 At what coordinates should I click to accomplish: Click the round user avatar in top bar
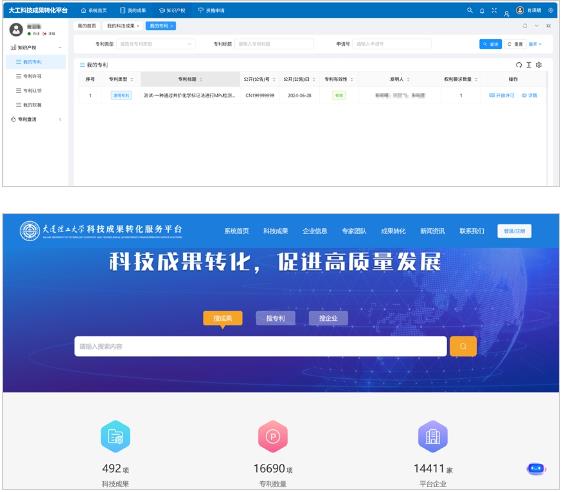tap(520, 10)
